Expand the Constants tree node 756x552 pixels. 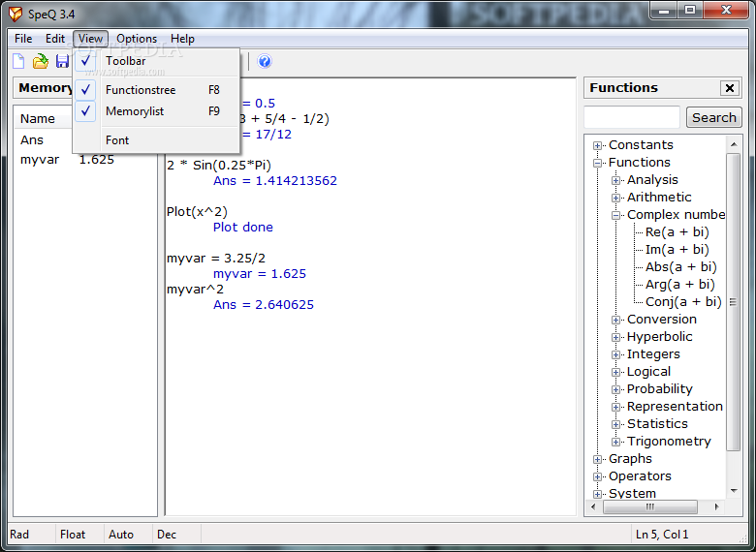(597, 145)
